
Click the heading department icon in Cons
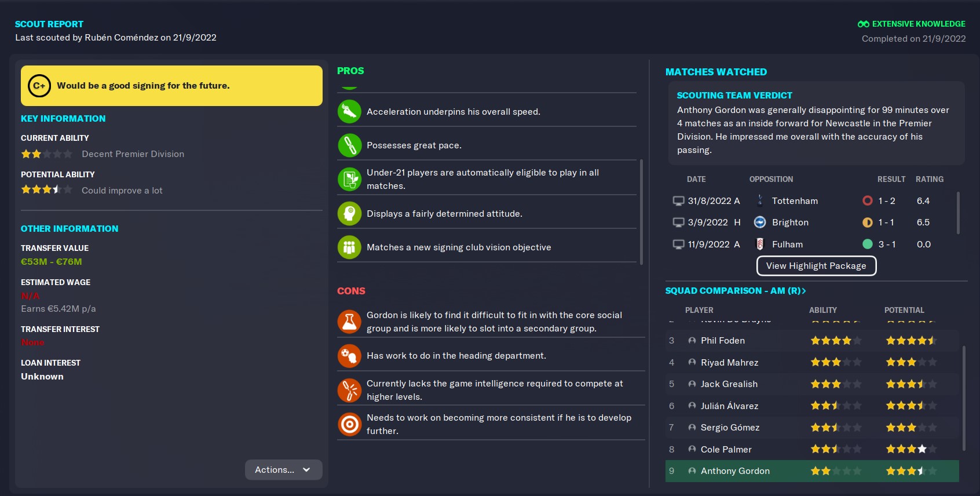point(349,356)
